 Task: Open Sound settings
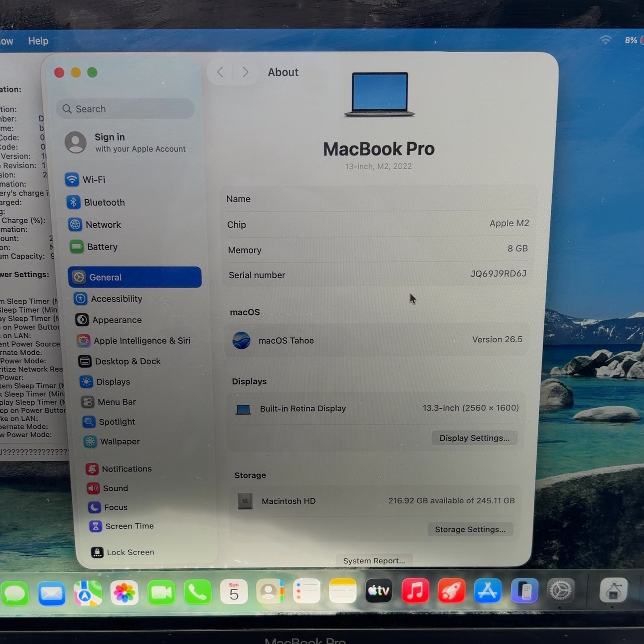pos(107,488)
